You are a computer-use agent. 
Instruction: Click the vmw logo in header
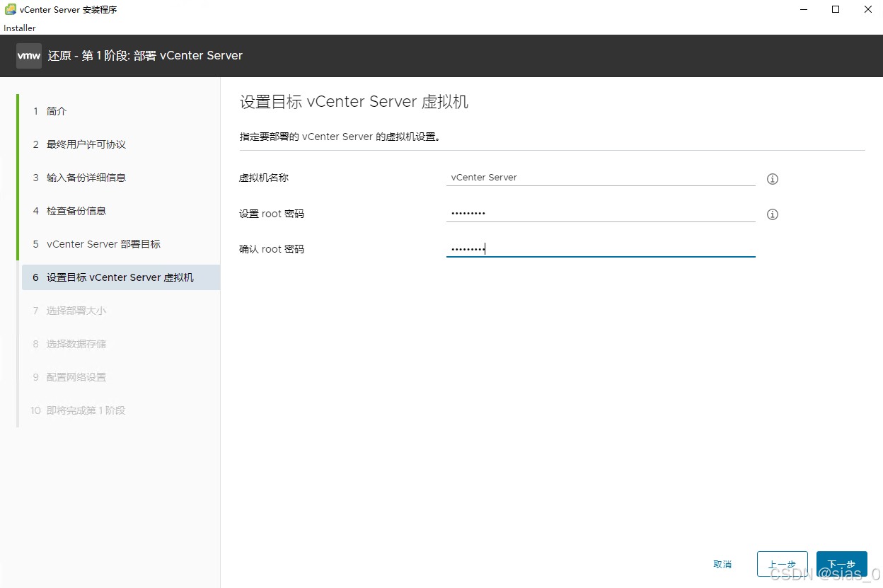tap(29, 55)
